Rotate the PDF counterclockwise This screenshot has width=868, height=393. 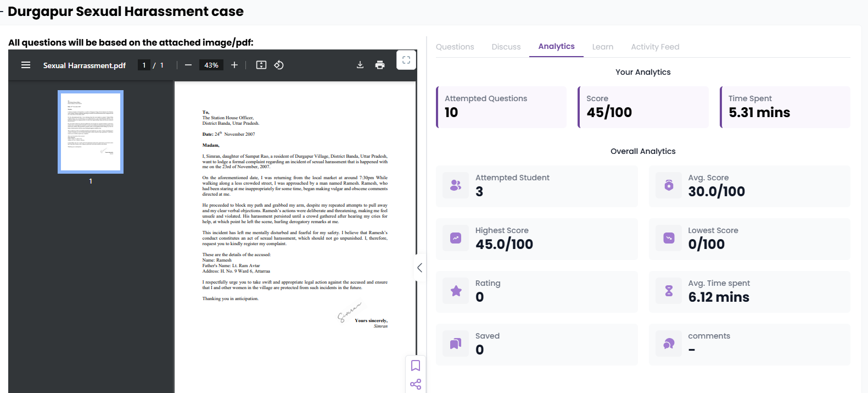279,65
